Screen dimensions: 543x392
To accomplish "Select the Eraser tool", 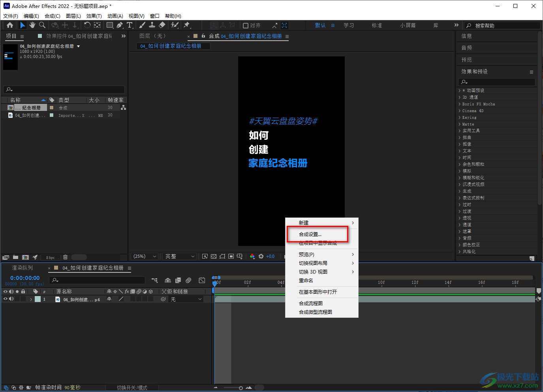I will point(162,25).
